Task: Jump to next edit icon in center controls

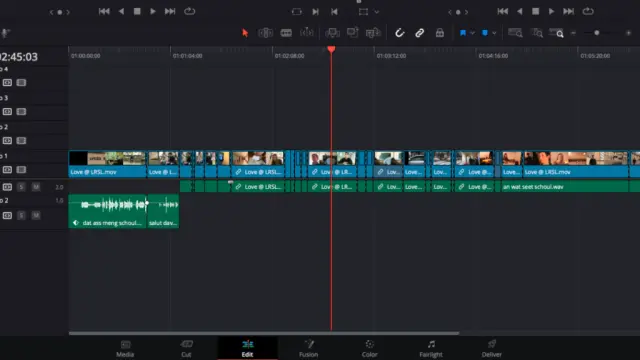Action: click(x=316, y=12)
